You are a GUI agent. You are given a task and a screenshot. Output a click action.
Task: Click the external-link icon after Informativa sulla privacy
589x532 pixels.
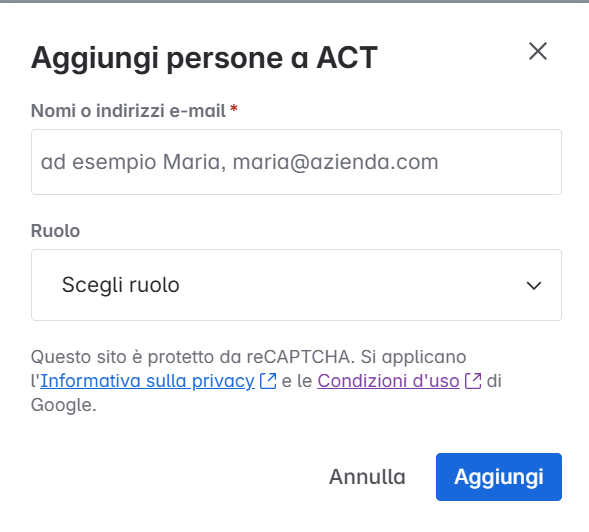pos(268,381)
